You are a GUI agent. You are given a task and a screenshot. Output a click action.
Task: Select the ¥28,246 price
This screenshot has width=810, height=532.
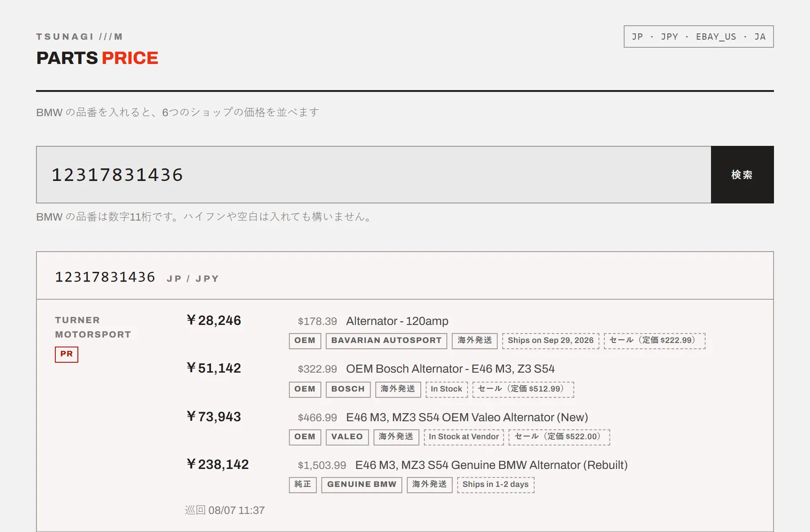point(214,320)
